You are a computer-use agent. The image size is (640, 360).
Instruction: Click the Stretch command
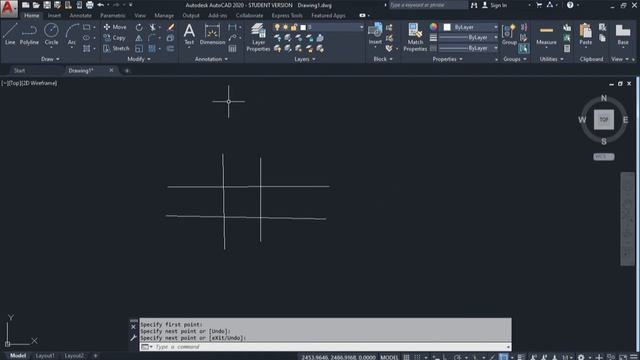116,48
